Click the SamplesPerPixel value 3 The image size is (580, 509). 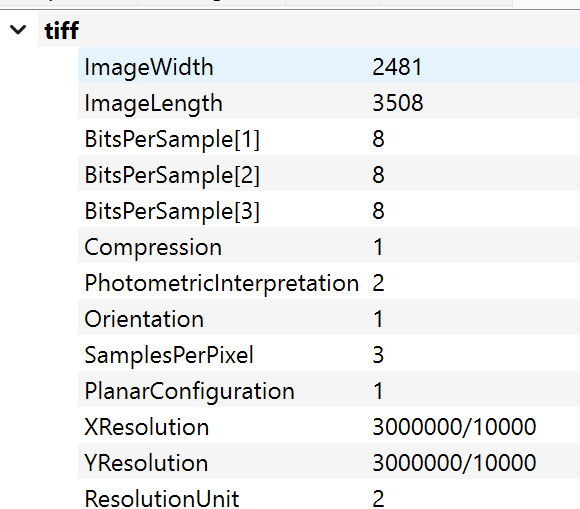pos(378,355)
